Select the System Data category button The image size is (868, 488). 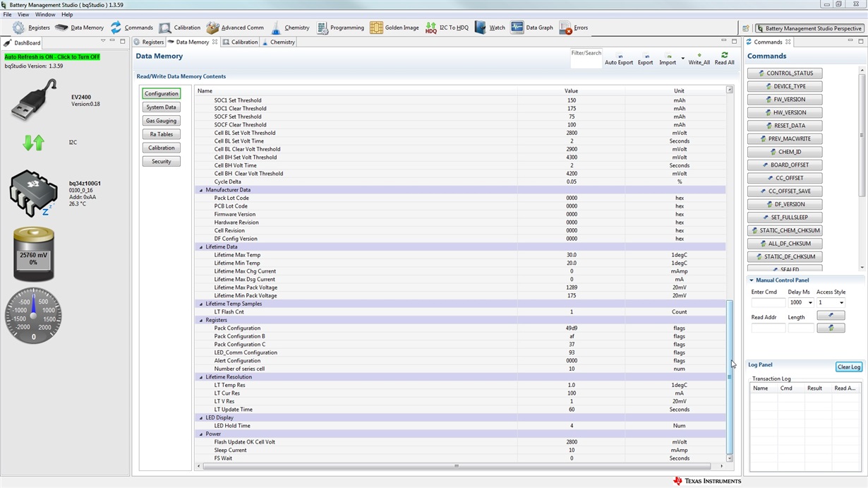(x=162, y=107)
